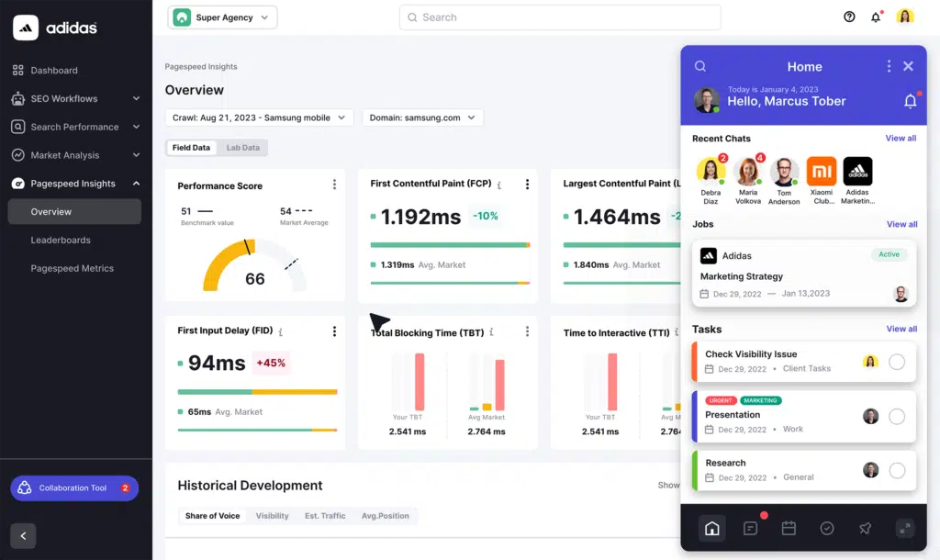Screen dimensions: 940x560
Task: Mark Presentation task as complete
Action: pos(897,417)
